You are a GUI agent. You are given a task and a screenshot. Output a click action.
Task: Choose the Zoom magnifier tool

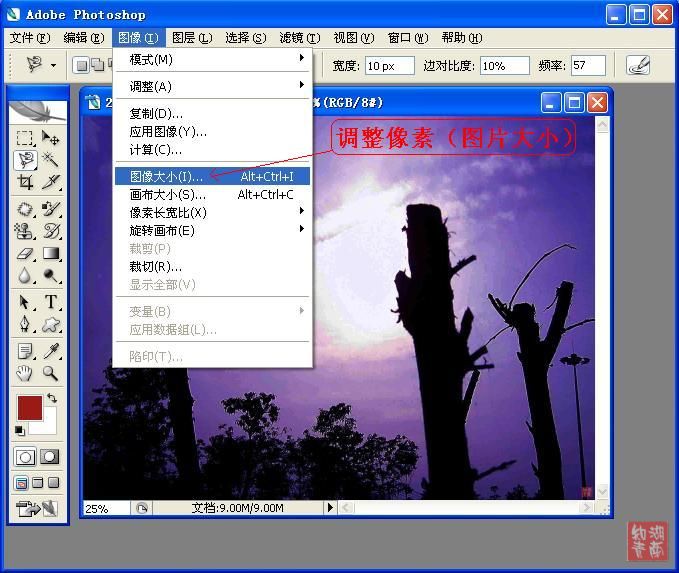[50, 374]
